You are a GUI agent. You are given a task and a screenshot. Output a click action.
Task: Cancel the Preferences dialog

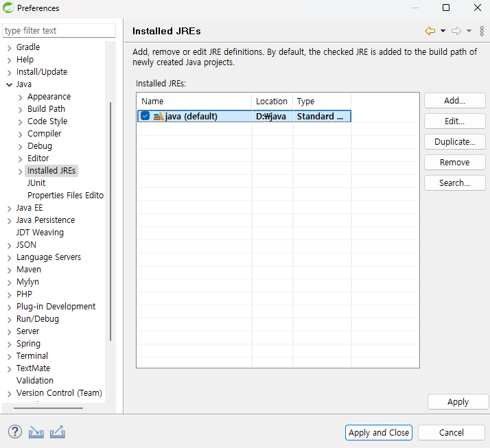click(x=452, y=433)
